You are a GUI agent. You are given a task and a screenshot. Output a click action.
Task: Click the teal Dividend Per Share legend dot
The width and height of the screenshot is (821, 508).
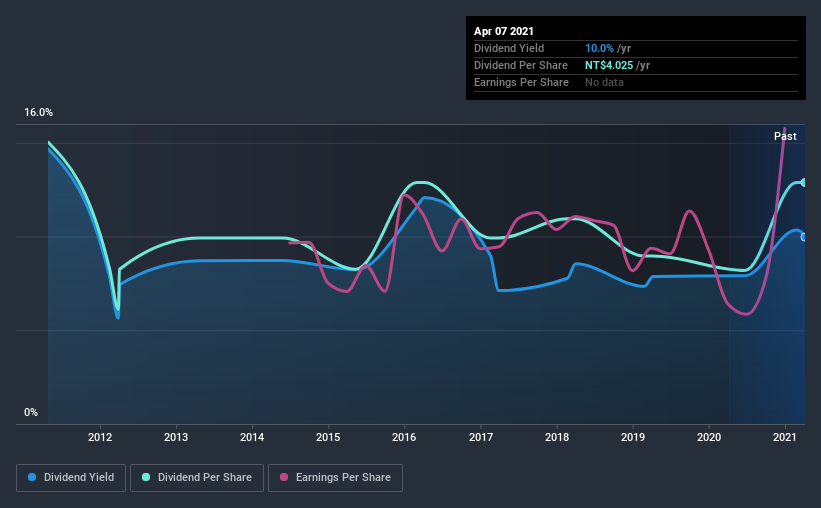pyautogui.click(x=146, y=477)
